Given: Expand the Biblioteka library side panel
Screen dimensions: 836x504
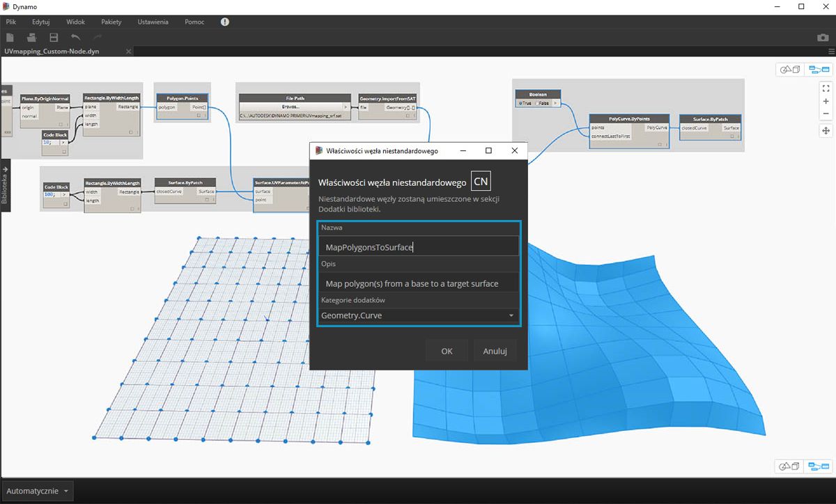Looking at the screenshot, I should click(4, 184).
